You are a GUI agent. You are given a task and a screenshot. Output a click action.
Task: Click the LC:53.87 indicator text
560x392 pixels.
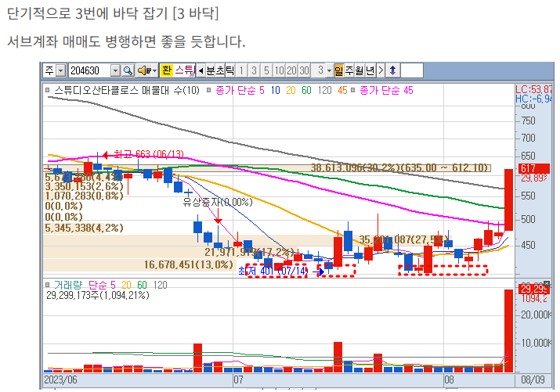[533, 89]
